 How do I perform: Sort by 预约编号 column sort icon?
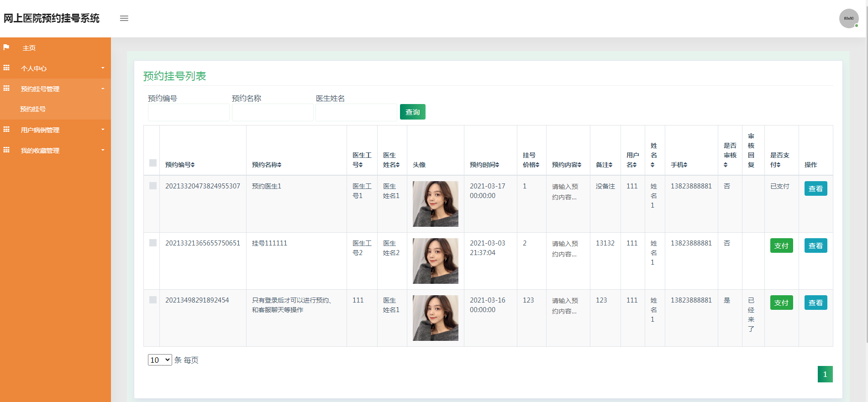(x=193, y=165)
